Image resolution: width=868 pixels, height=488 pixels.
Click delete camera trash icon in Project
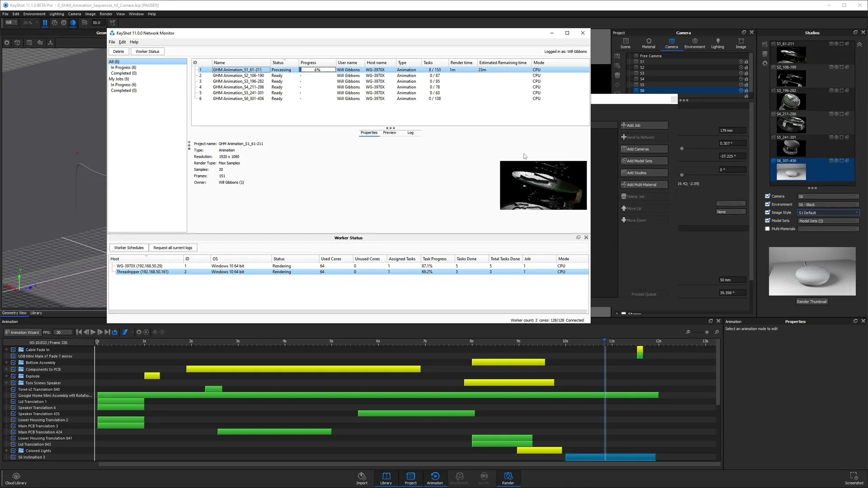(x=617, y=75)
